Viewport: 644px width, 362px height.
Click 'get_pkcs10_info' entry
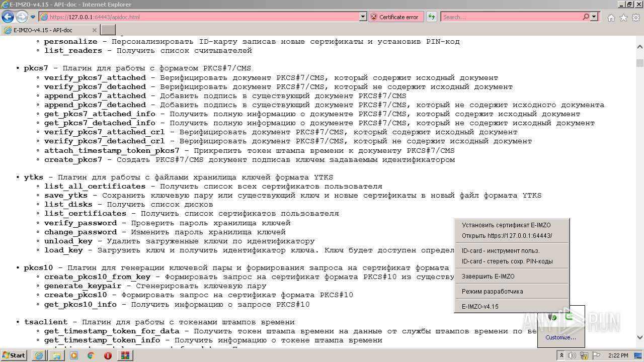pyautogui.click(x=80, y=305)
